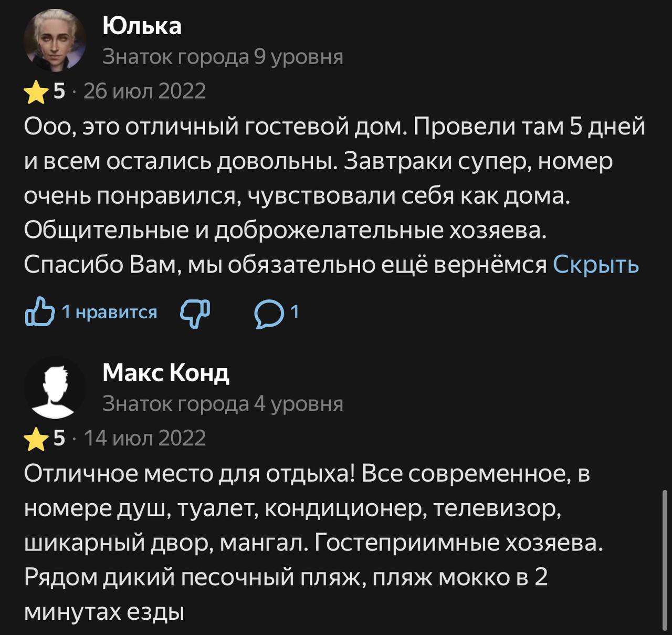Click Макс Конд's review text body

point(313,543)
